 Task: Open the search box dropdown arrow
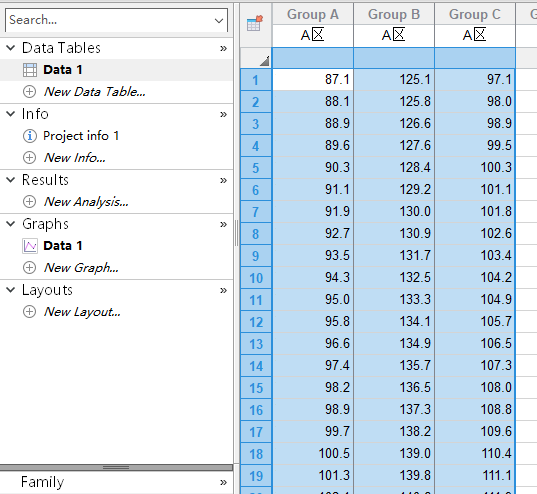coord(218,21)
